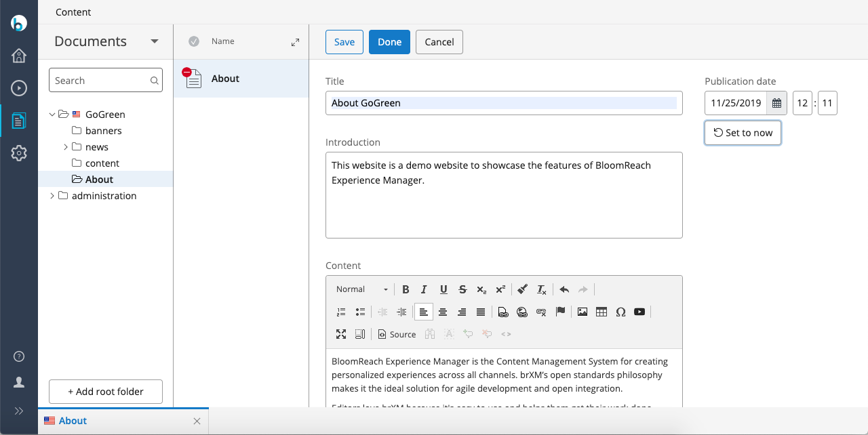Open the publication date calendar picker
868x435 pixels.
777,104
